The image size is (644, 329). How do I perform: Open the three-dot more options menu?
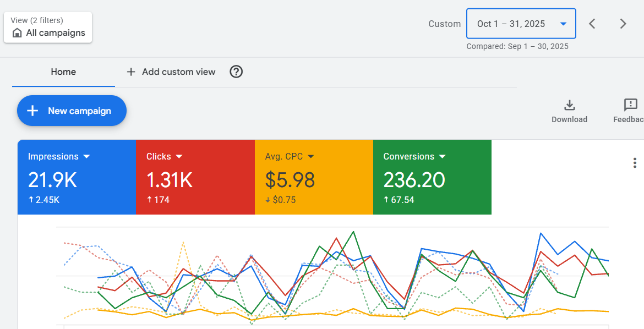click(x=635, y=163)
